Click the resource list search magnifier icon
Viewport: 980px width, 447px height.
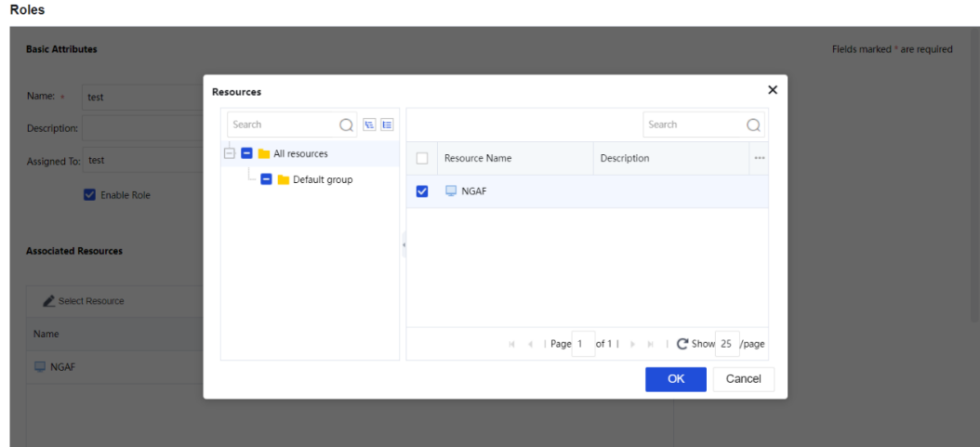tap(754, 125)
